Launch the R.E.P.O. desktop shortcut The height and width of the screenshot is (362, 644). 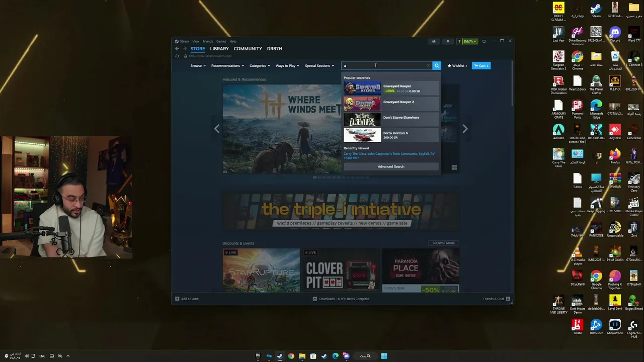(615, 83)
